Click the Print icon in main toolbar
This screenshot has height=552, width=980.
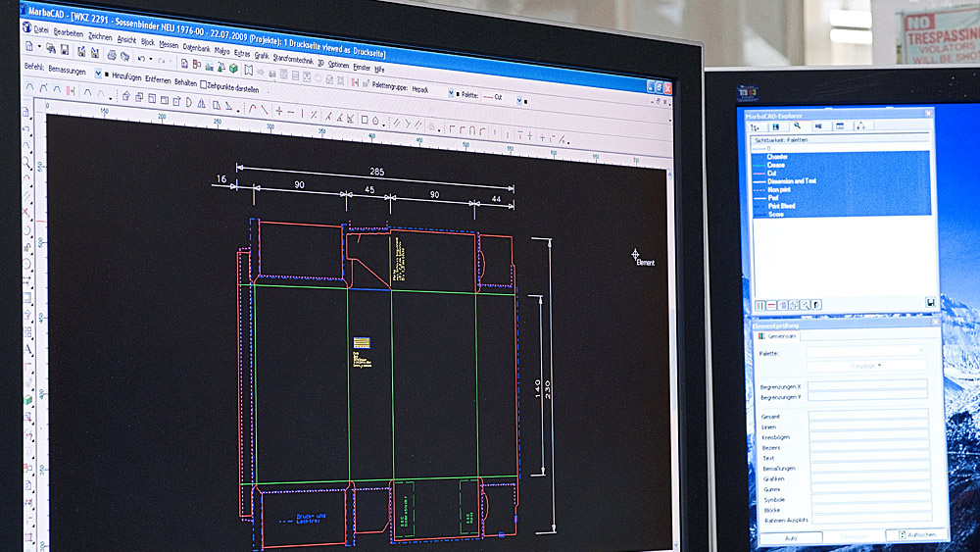click(112, 55)
